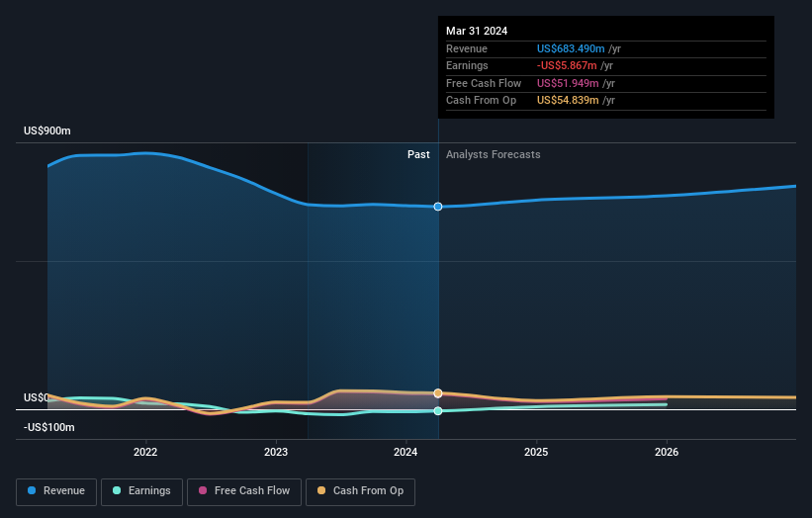The height and width of the screenshot is (518, 812).
Task: Click the Free Cash Flow row label in tooltip
Action: (x=484, y=83)
